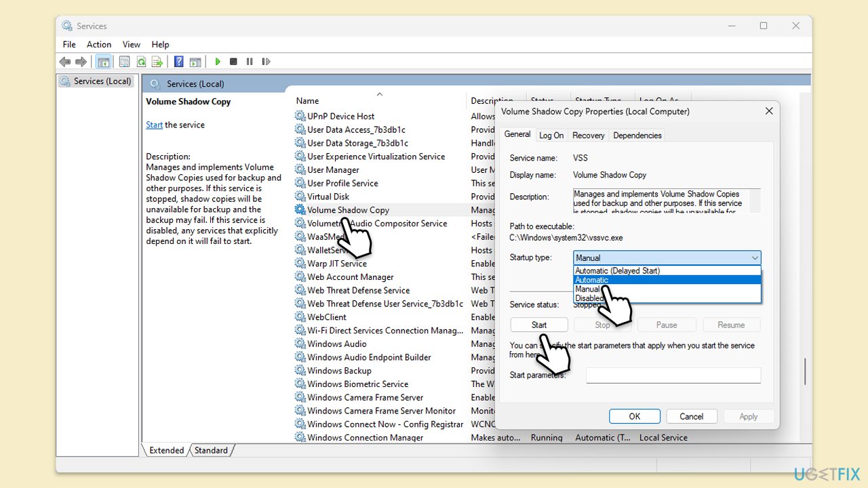Image resolution: width=868 pixels, height=488 pixels.
Task: Click the gear icon beside Windows Connection Manager
Action: pos(300,437)
